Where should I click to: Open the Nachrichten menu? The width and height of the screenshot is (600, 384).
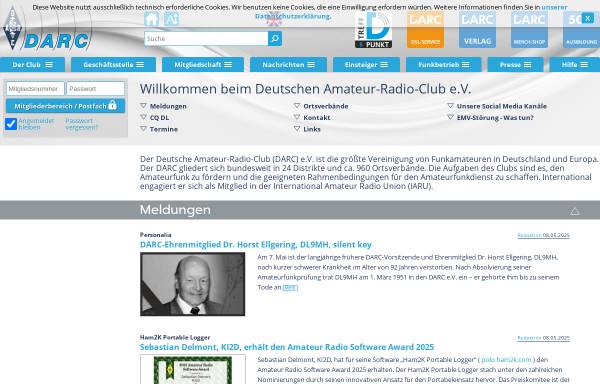pos(288,65)
